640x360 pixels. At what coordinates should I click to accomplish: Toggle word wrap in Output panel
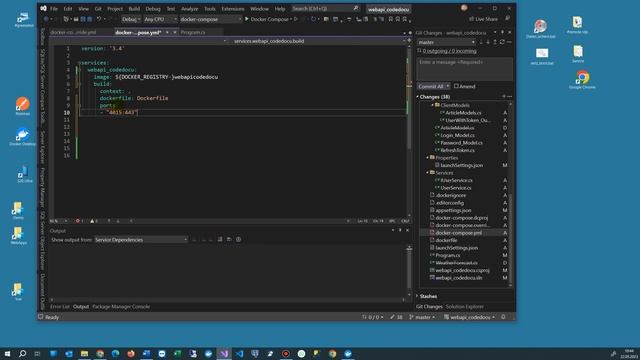229,240
